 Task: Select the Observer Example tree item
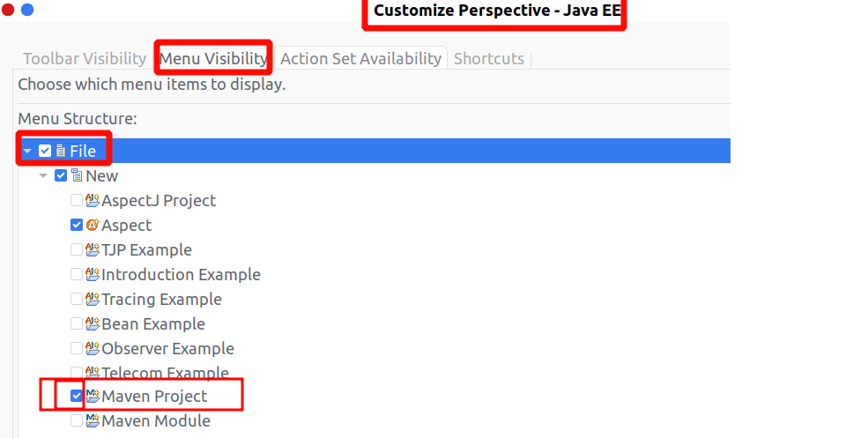click(167, 349)
